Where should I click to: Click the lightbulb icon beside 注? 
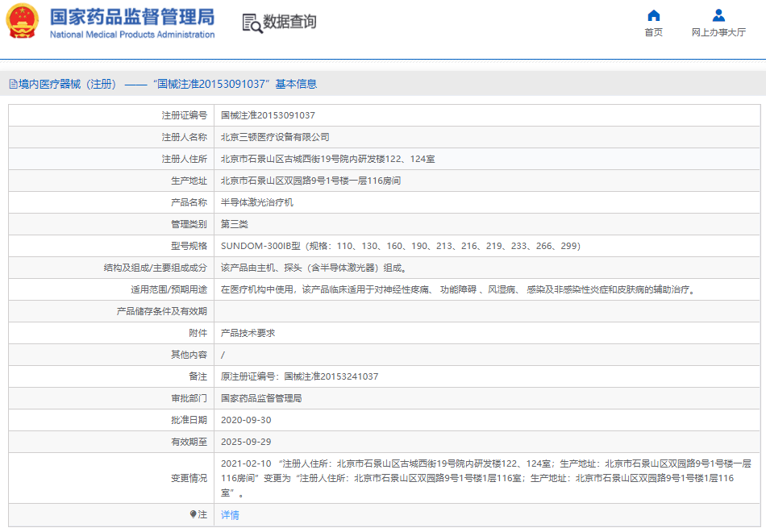point(193,514)
